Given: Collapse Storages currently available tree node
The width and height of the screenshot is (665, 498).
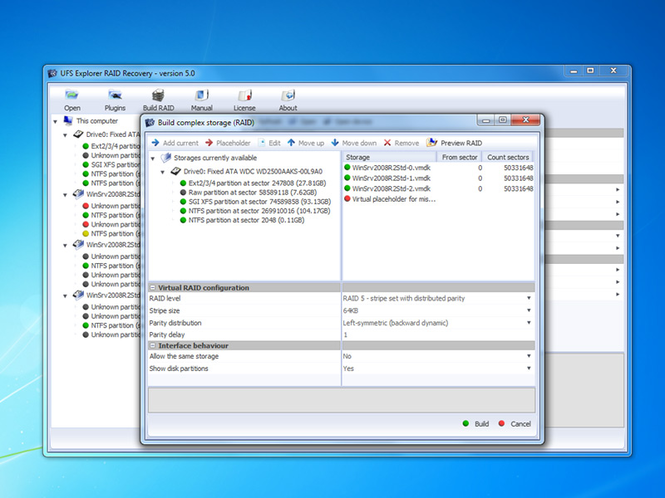Looking at the screenshot, I should point(153,158).
